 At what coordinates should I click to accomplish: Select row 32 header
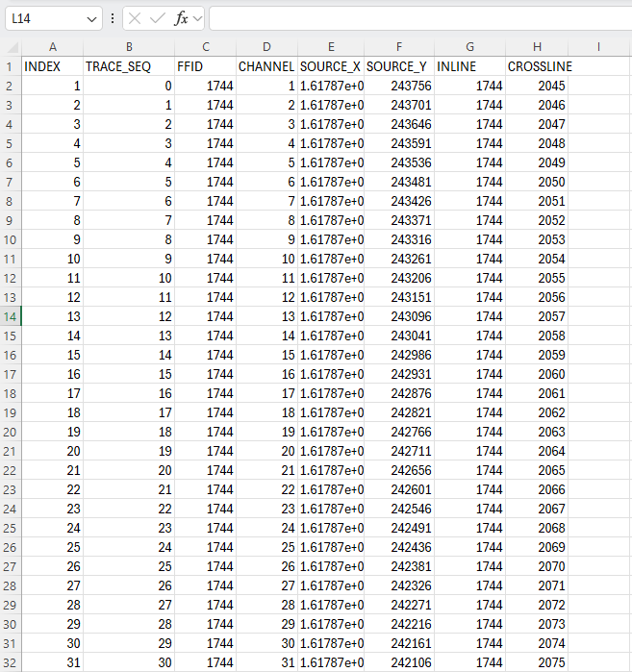point(11,662)
